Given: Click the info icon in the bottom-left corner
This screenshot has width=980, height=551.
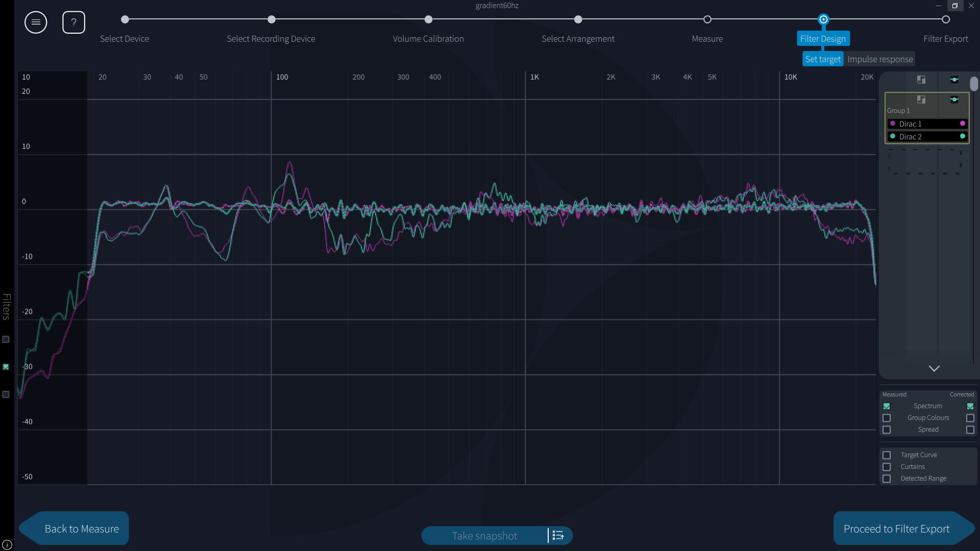Looking at the screenshot, I should click(7, 545).
